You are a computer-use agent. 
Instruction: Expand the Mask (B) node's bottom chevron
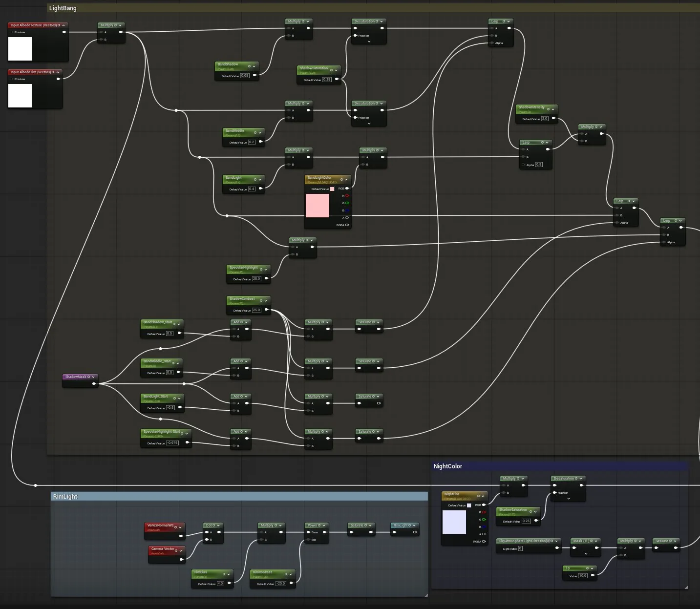click(x=586, y=554)
